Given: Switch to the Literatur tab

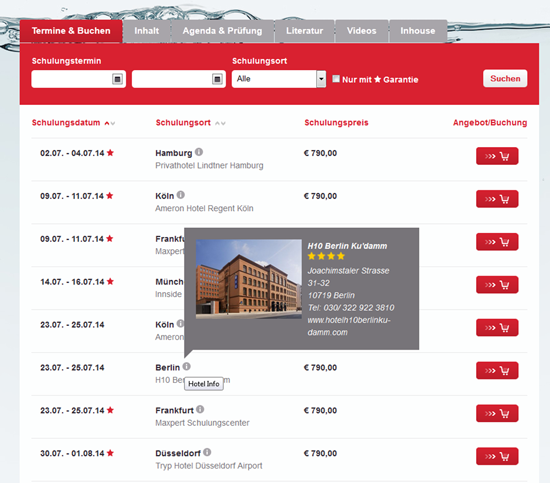Looking at the screenshot, I should (x=304, y=31).
